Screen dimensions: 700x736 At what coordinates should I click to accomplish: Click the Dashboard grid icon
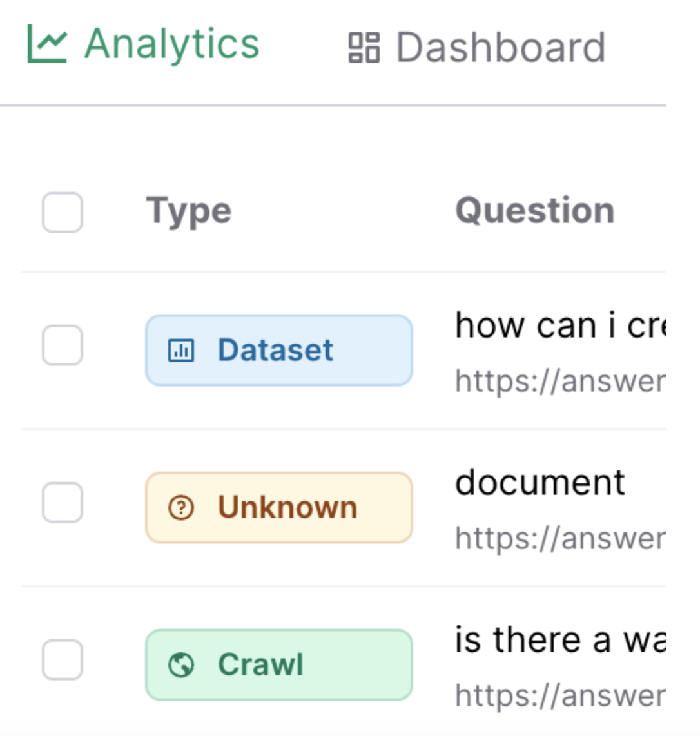[x=364, y=48]
